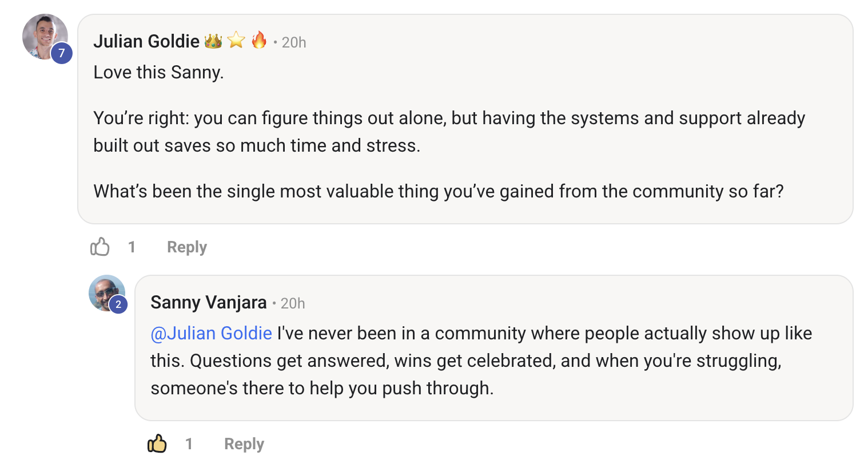The width and height of the screenshot is (868, 467).
Task: Click the fire emoji after Julian's name
Action: click(x=259, y=40)
